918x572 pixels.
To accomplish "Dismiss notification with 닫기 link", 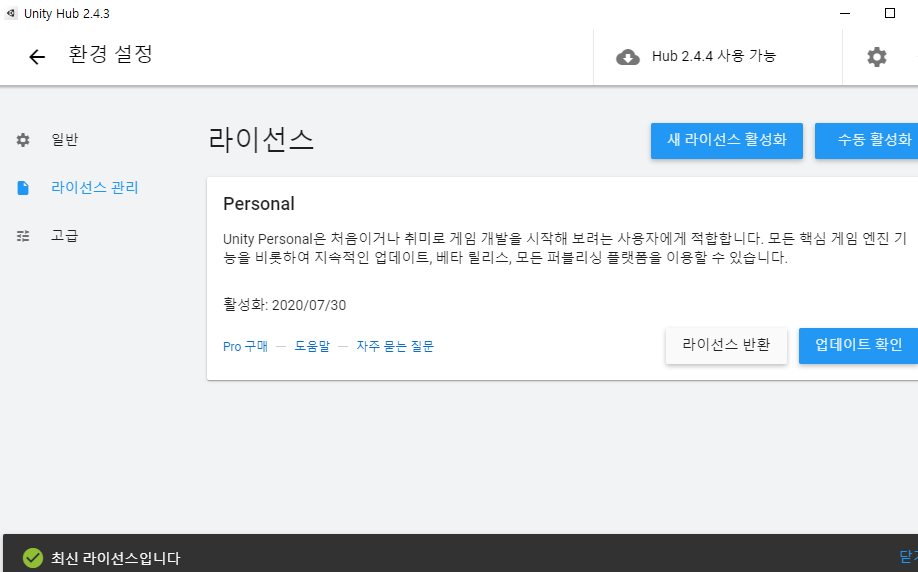I will [x=909, y=557].
